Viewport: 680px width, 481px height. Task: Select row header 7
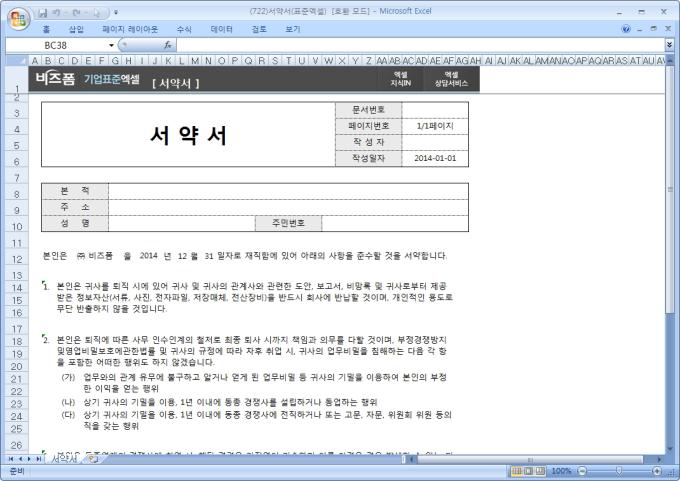17,178
